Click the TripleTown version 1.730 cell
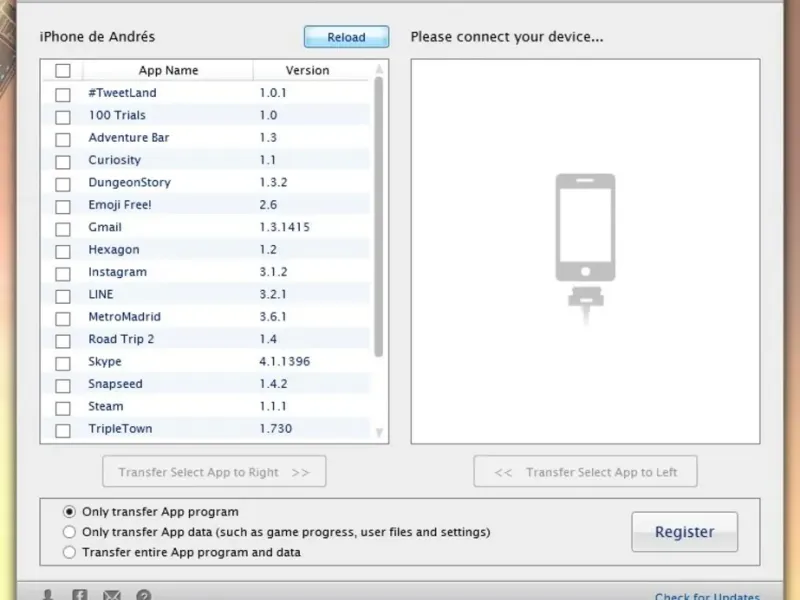The height and width of the screenshot is (600, 800). tap(276, 429)
